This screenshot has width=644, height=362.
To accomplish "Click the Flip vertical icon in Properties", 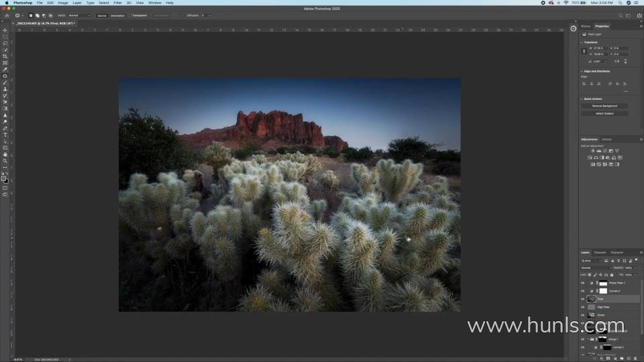I will 625,62.
